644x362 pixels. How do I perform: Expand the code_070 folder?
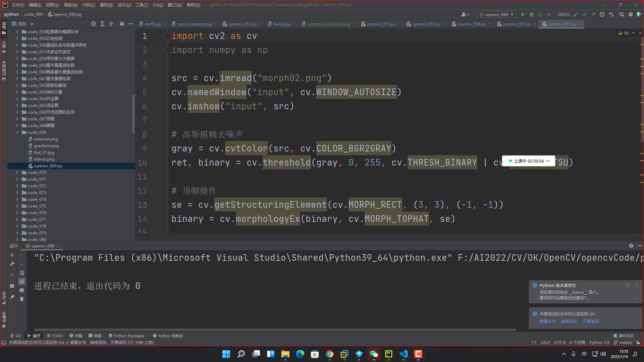(x=17, y=172)
